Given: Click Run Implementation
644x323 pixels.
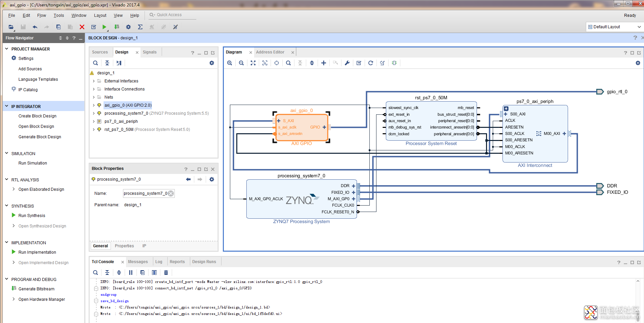Looking at the screenshot, I should point(37,252).
